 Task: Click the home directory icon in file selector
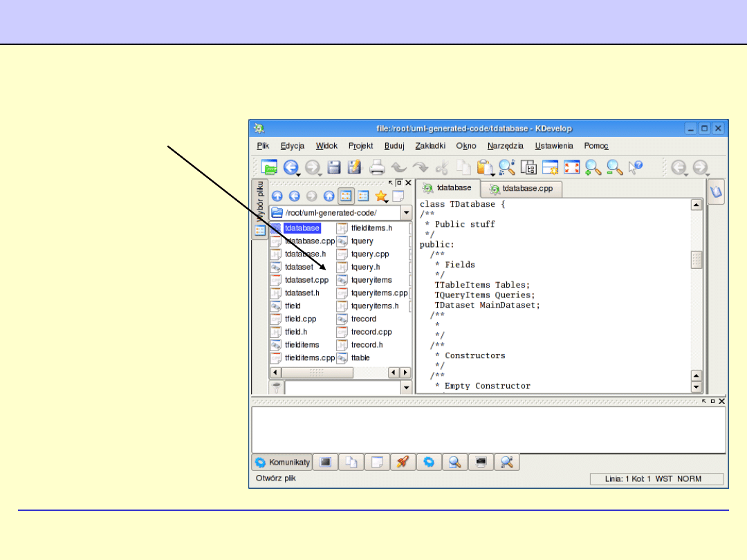[329, 196]
